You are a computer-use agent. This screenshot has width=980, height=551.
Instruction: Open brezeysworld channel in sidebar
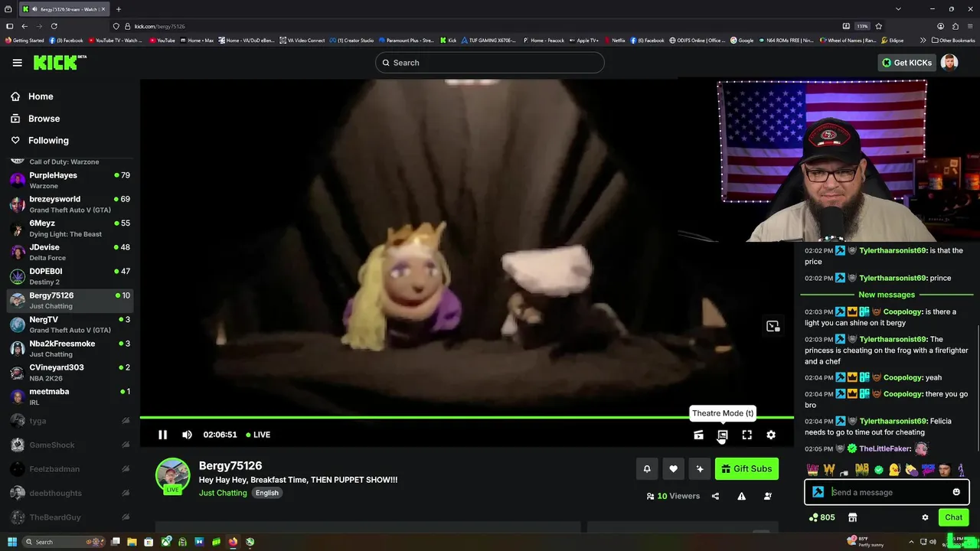[x=70, y=204]
